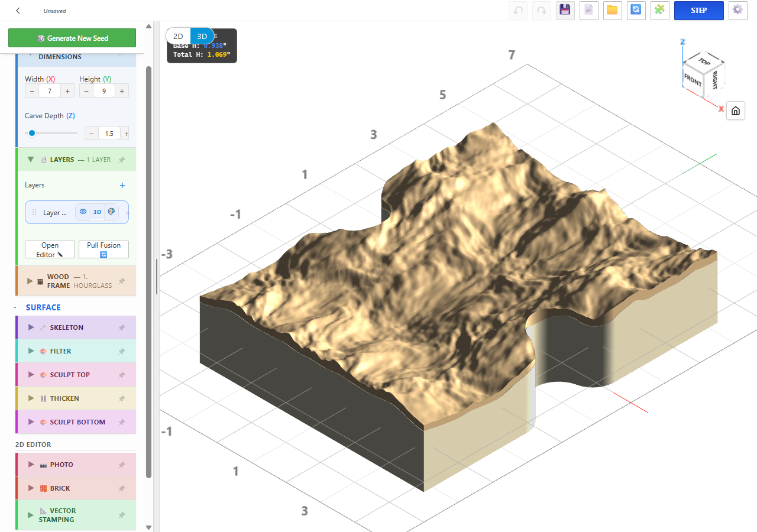Expand the VECTOR STAMPING section
The height and width of the screenshot is (532, 757).
click(31, 515)
